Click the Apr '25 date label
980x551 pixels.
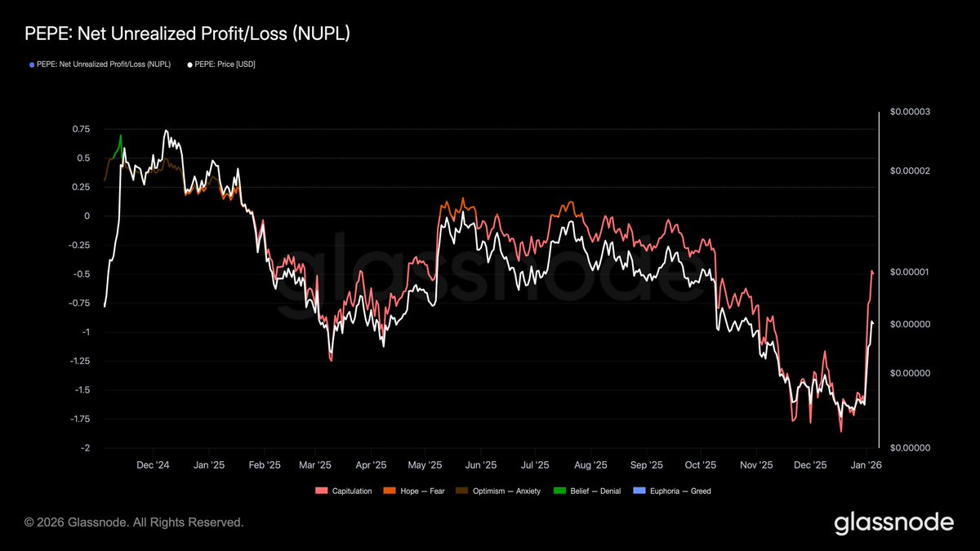371,465
